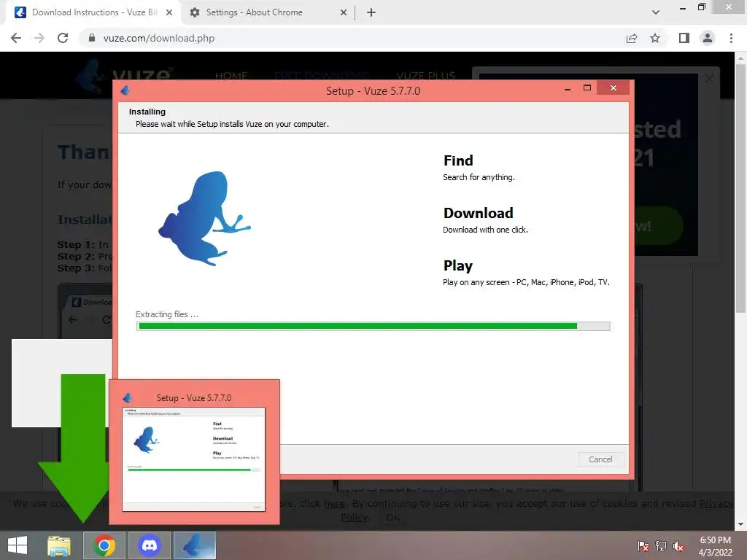Click the Play heading in the installer
This screenshot has width=747, height=560.
pos(458,265)
